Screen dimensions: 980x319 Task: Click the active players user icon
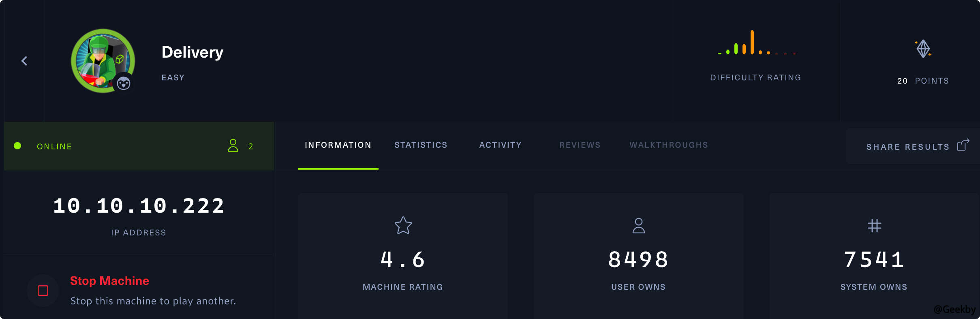(x=233, y=145)
